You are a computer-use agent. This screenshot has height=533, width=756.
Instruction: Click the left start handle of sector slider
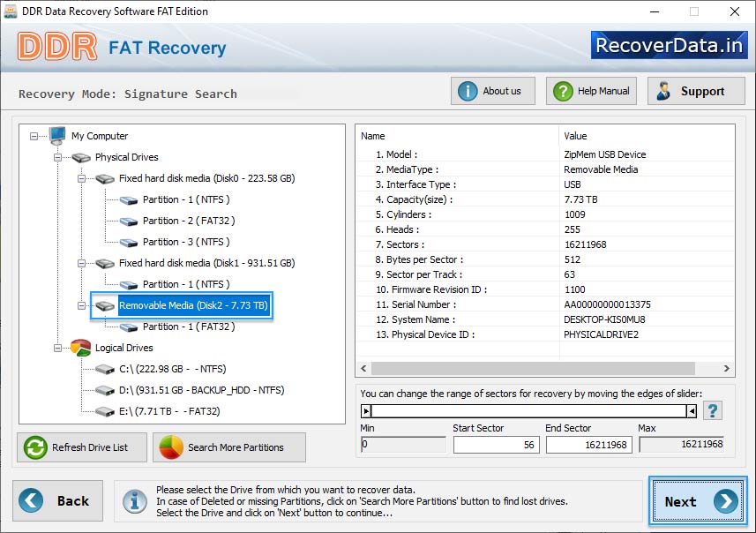pyautogui.click(x=366, y=411)
